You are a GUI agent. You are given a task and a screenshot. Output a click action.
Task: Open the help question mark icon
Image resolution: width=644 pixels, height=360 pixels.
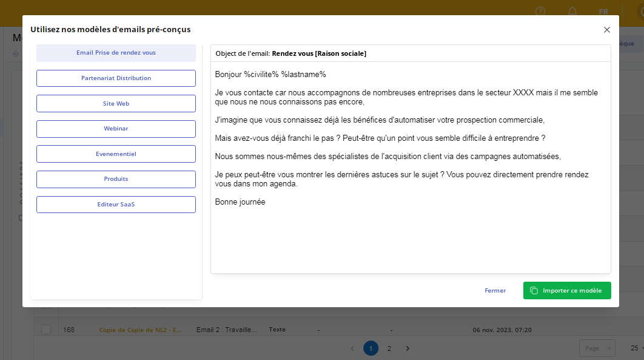point(540,12)
